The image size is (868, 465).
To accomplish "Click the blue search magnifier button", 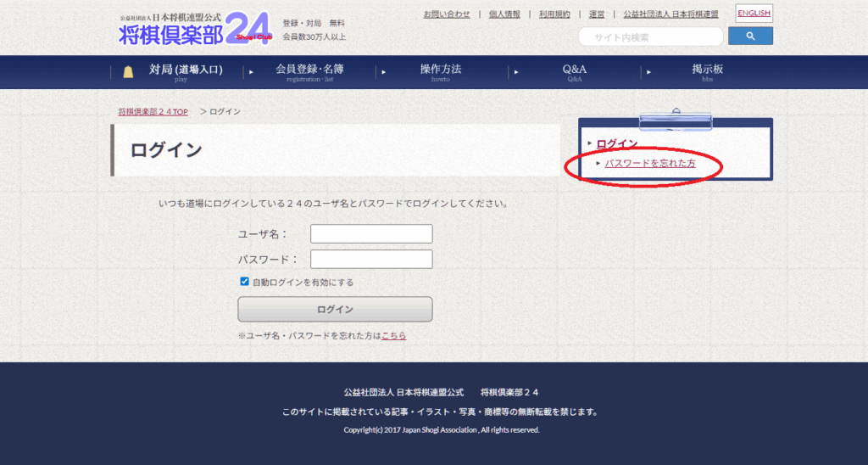I will [x=751, y=36].
